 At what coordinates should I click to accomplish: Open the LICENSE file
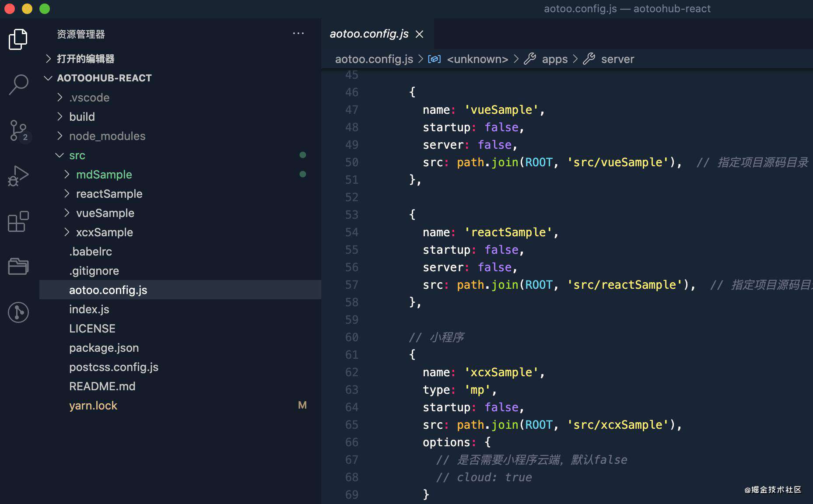click(180, 328)
